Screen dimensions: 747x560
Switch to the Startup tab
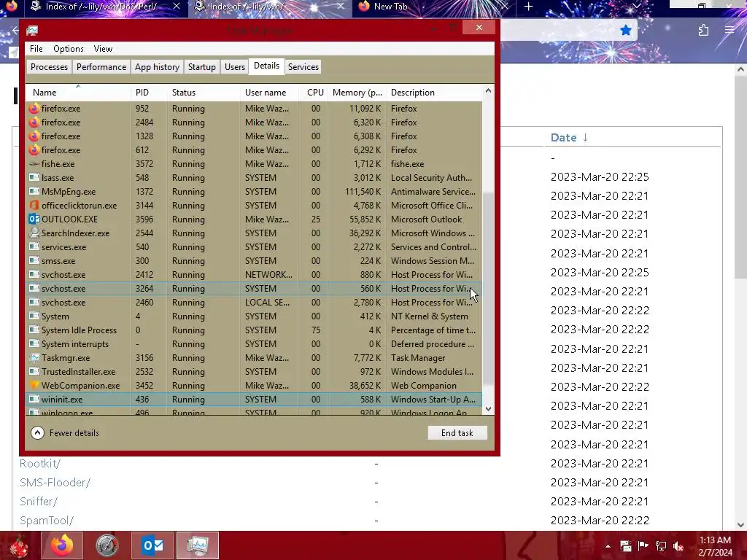pyautogui.click(x=202, y=66)
